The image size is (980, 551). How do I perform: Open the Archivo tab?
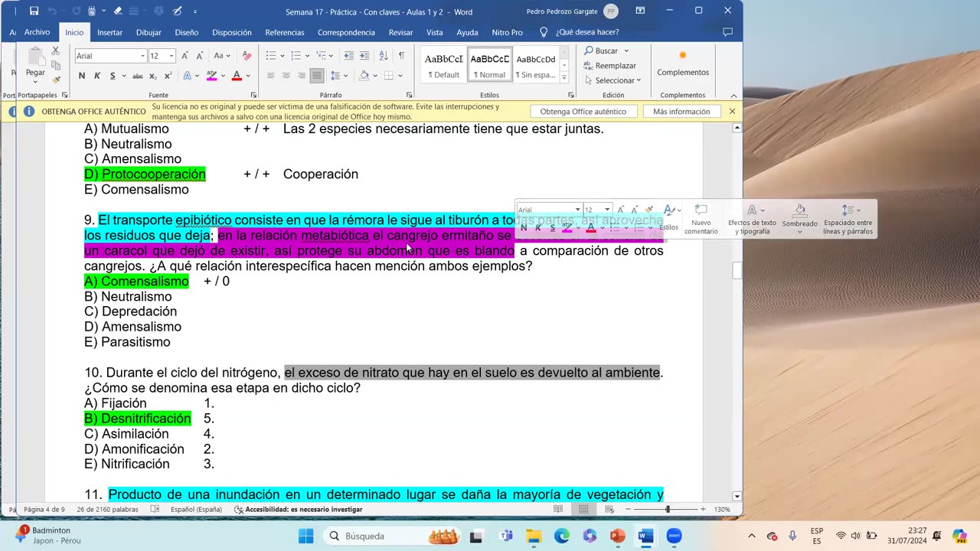37,32
